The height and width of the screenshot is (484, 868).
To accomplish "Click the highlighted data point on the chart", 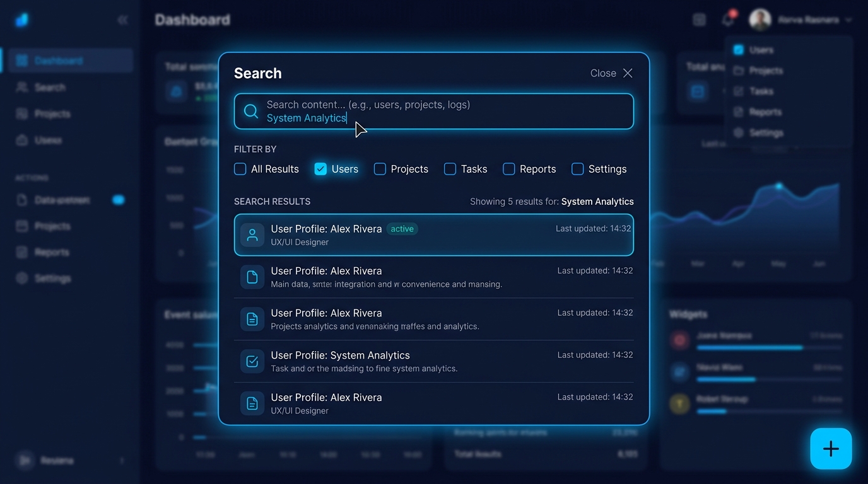I will [x=779, y=186].
